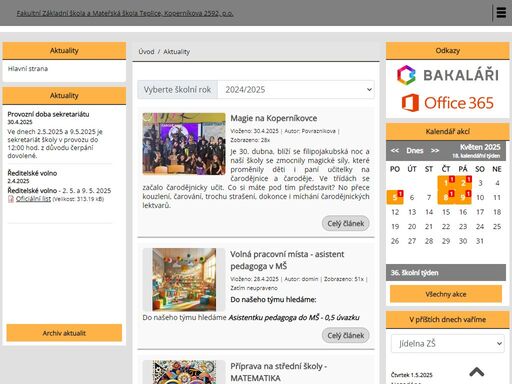Click the school name header link
The width and height of the screenshot is (512, 384).
[125, 13]
